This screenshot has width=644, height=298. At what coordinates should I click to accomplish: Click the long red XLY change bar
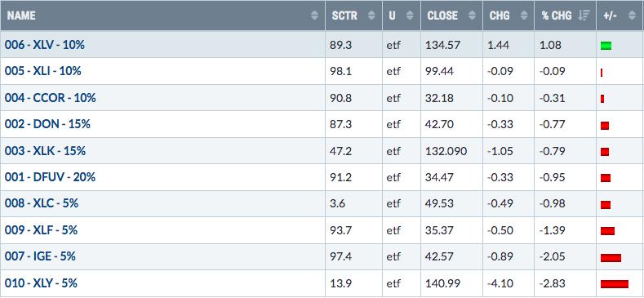tap(615, 284)
